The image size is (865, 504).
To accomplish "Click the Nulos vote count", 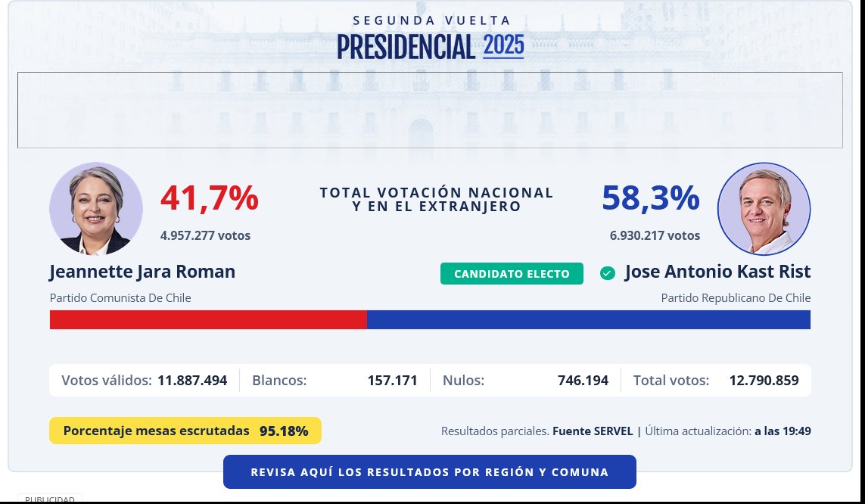I will 583,381.
